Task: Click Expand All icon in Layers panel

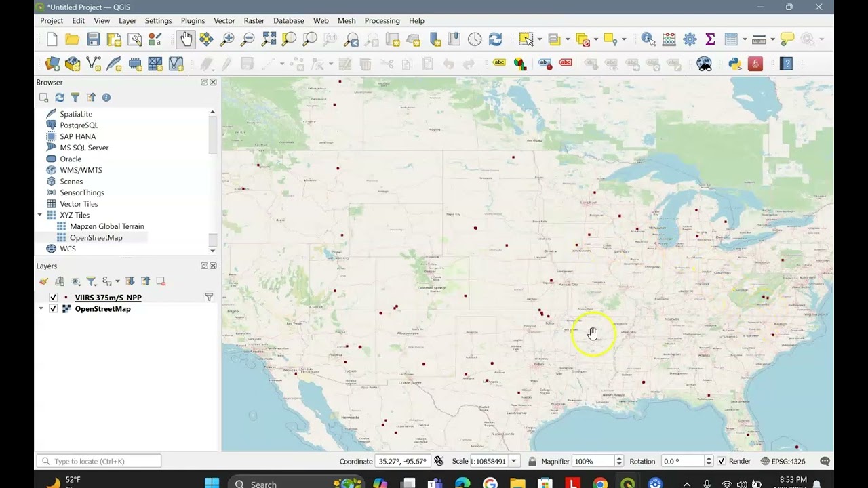Action: click(x=130, y=281)
